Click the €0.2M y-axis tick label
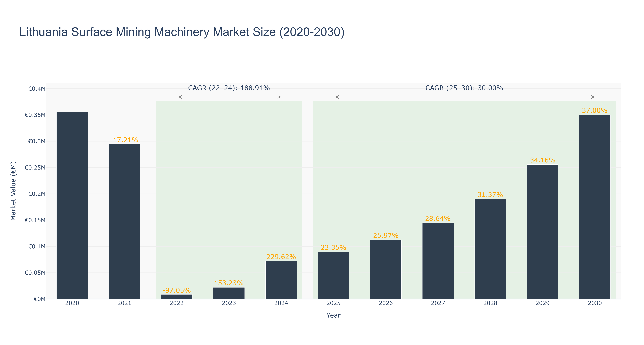Image resolution: width=644 pixels, height=345 pixels. (37, 194)
